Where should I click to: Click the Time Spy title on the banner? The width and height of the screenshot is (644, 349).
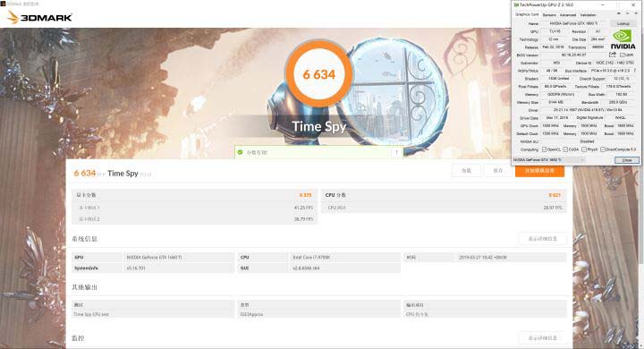[x=318, y=126]
